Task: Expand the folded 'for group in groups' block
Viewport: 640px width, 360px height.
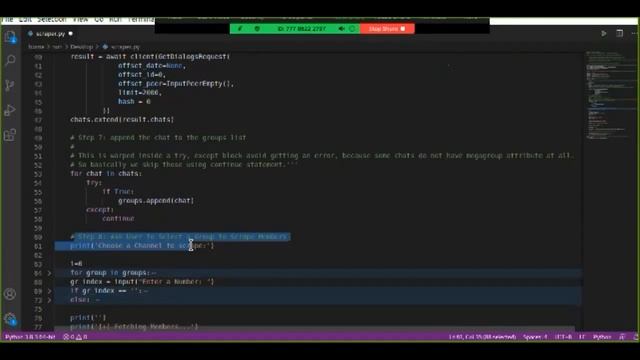Action: pos(49,273)
